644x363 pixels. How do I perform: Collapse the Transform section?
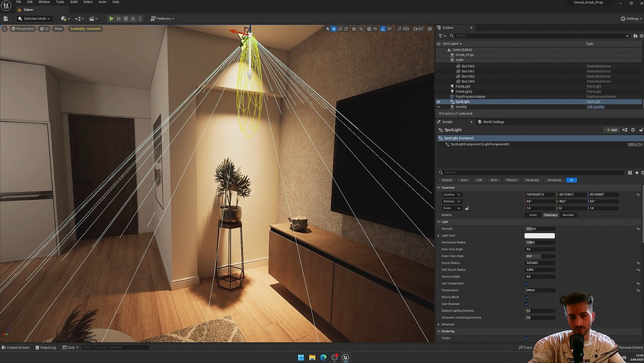[438, 188]
